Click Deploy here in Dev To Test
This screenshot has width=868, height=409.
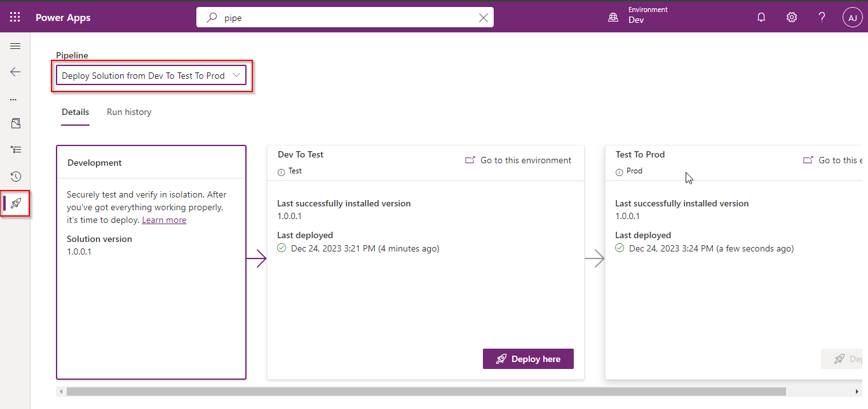[528, 359]
